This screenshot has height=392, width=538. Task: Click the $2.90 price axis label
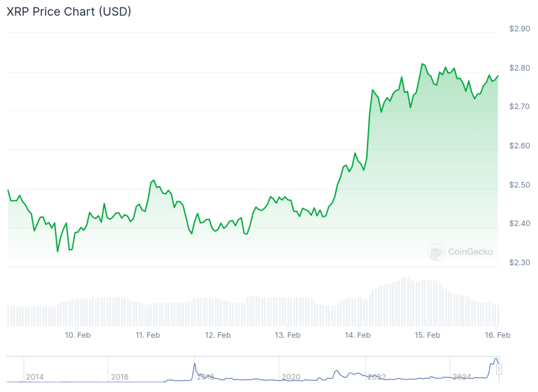click(x=519, y=29)
